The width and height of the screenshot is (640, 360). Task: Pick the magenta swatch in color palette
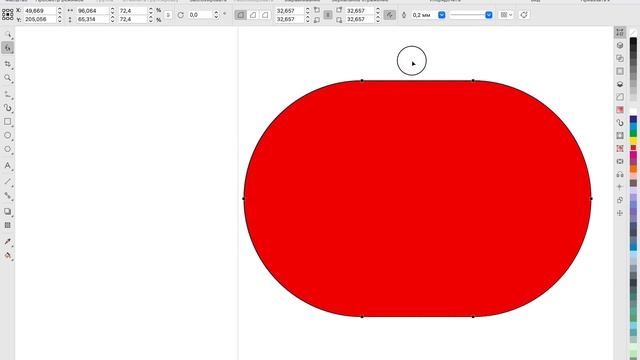(633, 155)
